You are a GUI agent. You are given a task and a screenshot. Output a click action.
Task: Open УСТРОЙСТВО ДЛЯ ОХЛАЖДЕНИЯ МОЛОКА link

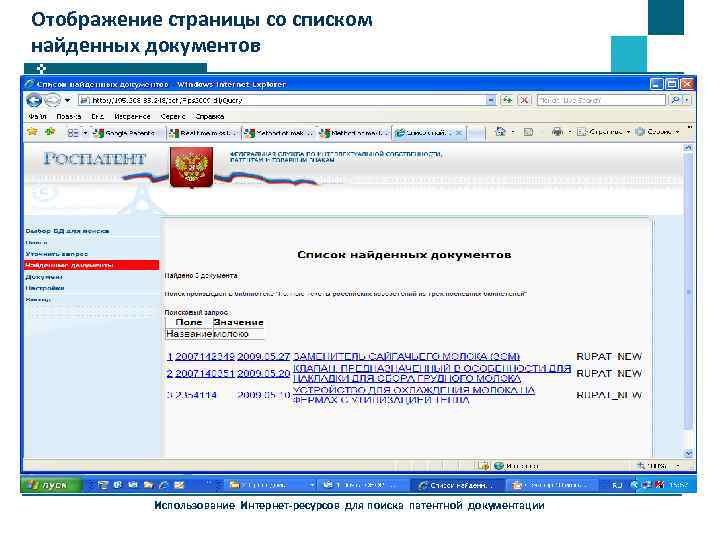pos(414,395)
